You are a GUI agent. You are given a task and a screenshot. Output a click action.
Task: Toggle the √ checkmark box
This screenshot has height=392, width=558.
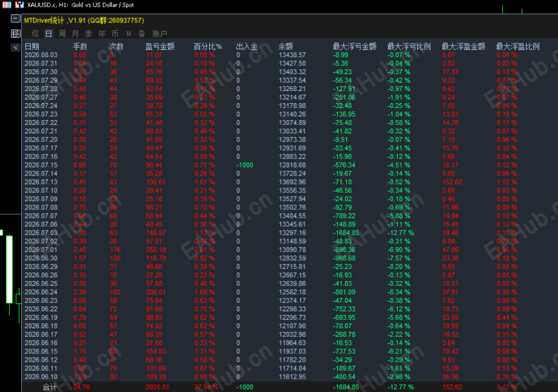click(15, 47)
